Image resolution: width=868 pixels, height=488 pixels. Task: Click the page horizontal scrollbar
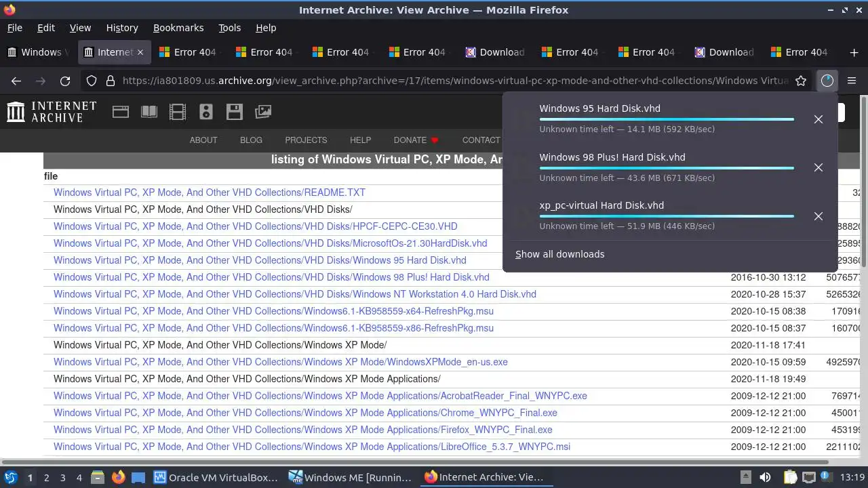(x=414, y=463)
